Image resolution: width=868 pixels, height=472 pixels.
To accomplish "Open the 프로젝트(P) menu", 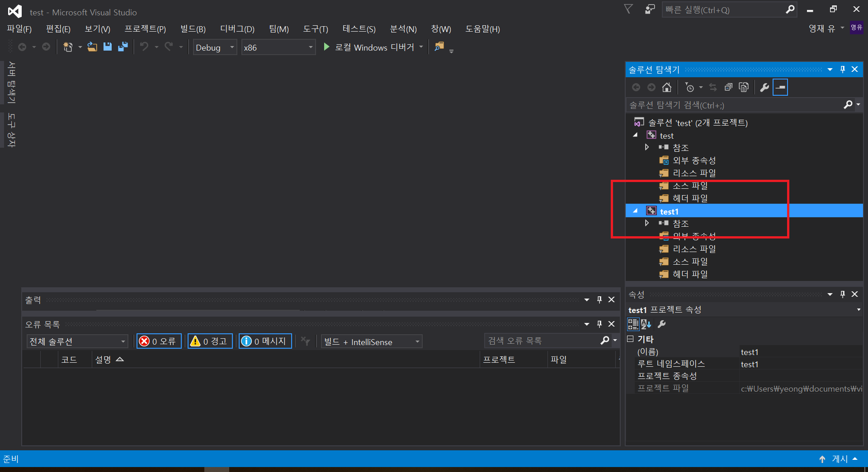I will point(145,29).
